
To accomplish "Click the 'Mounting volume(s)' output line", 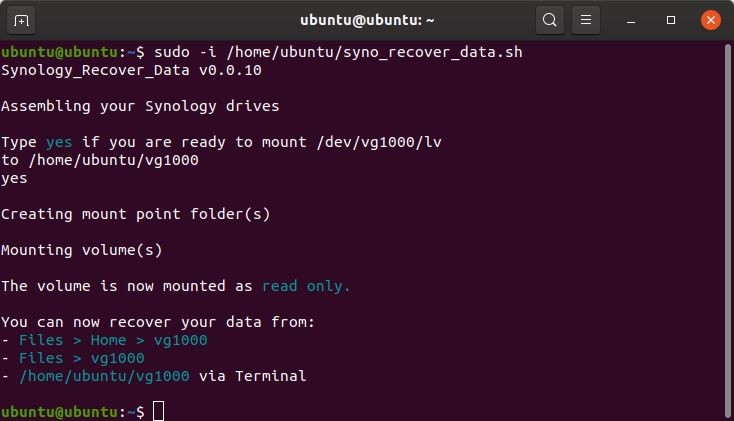I will tap(81, 250).
